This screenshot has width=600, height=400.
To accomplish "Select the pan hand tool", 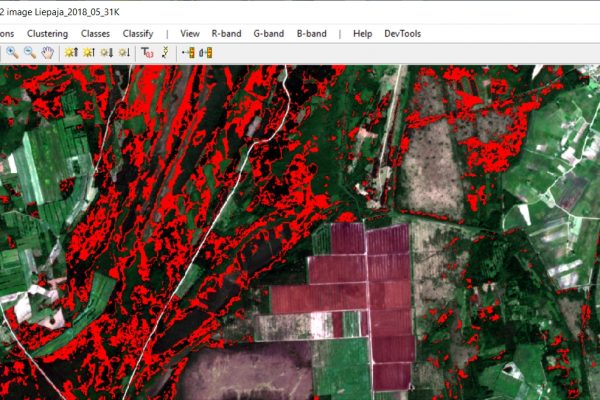I will pos(47,53).
